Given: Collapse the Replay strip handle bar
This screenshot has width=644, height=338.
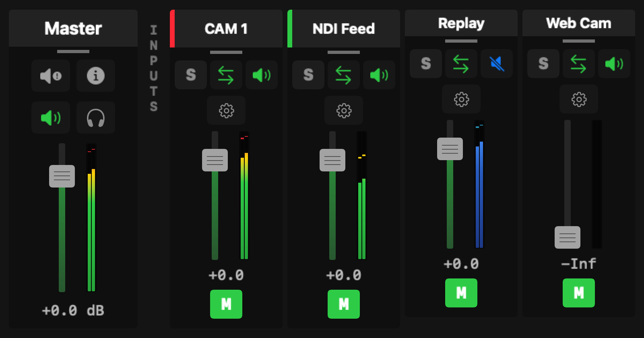Looking at the screenshot, I should click(x=461, y=41).
